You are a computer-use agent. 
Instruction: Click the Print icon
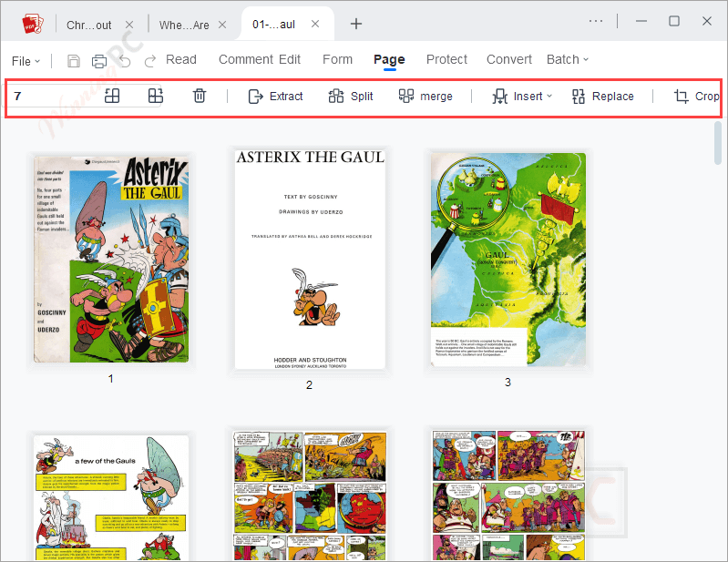98,61
